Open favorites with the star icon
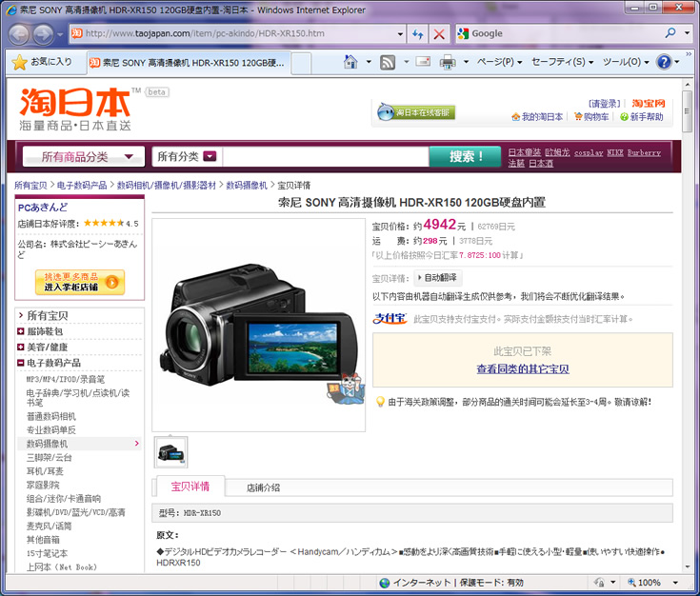This screenshot has width=700, height=596. point(20,62)
